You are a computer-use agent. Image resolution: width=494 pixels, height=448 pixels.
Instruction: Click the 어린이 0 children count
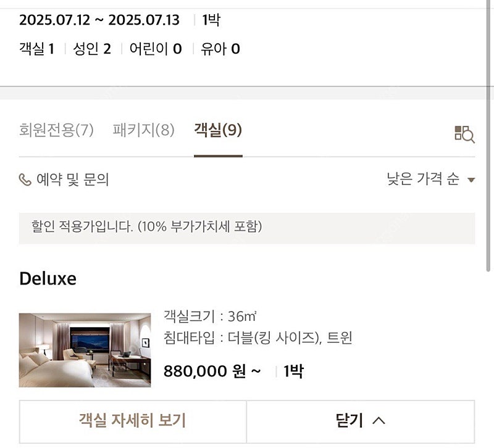point(156,49)
